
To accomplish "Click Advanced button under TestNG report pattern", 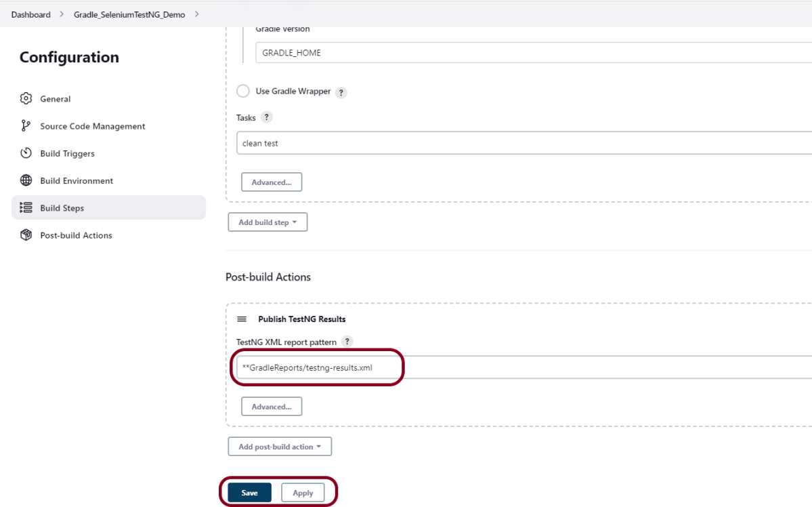I will pyautogui.click(x=272, y=407).
